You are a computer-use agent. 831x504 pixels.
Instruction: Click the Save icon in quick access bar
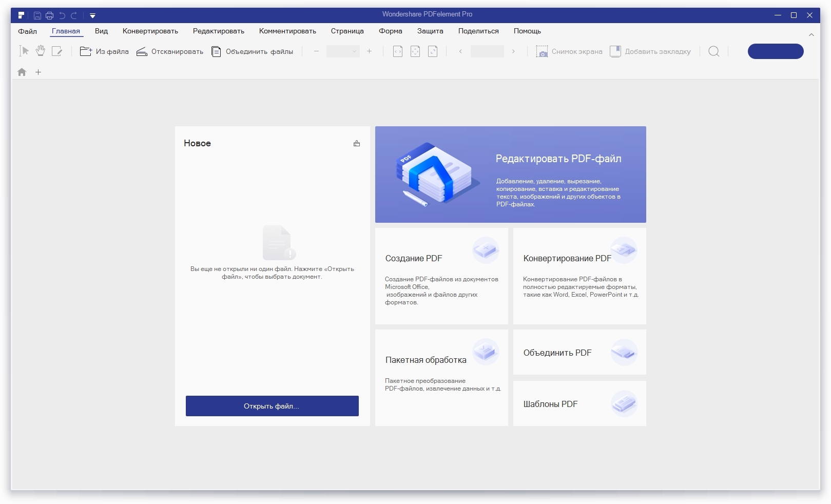coord(37,16)
